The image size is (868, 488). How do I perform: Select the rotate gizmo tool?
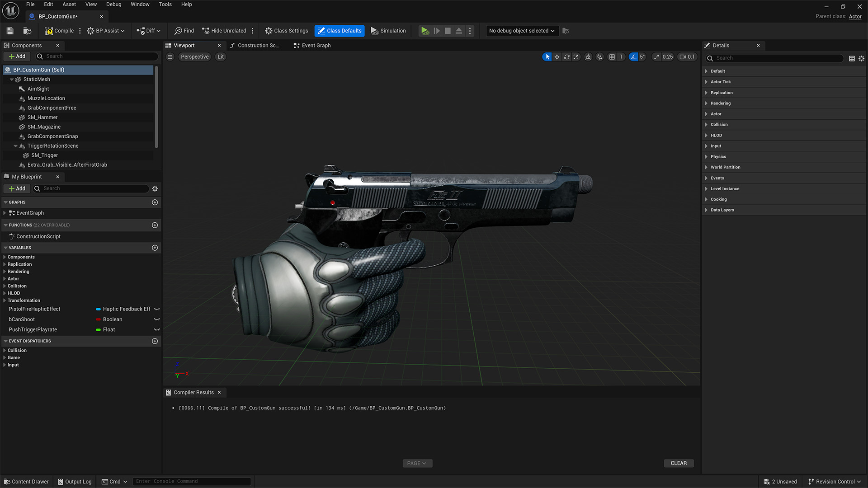566,57
